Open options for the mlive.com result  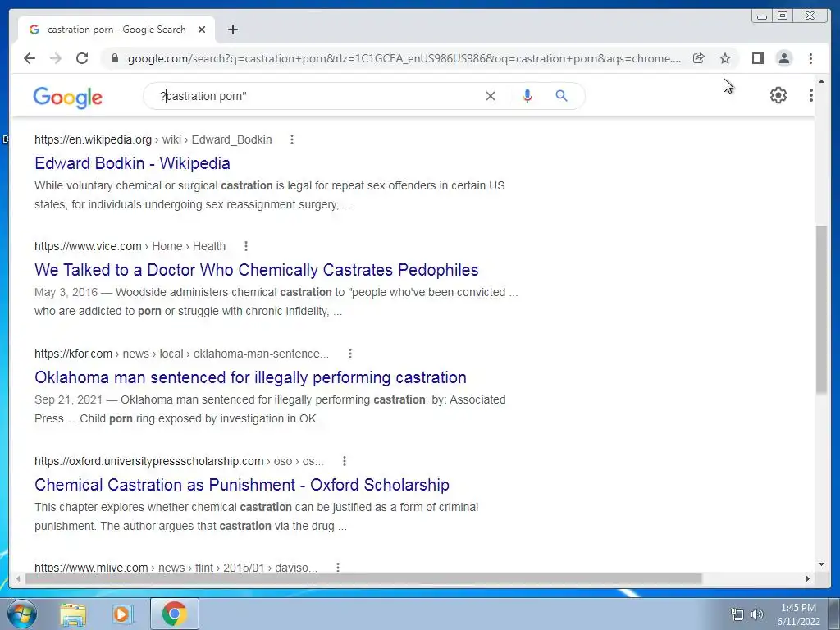pyautogui.click(x=337, y=567)
